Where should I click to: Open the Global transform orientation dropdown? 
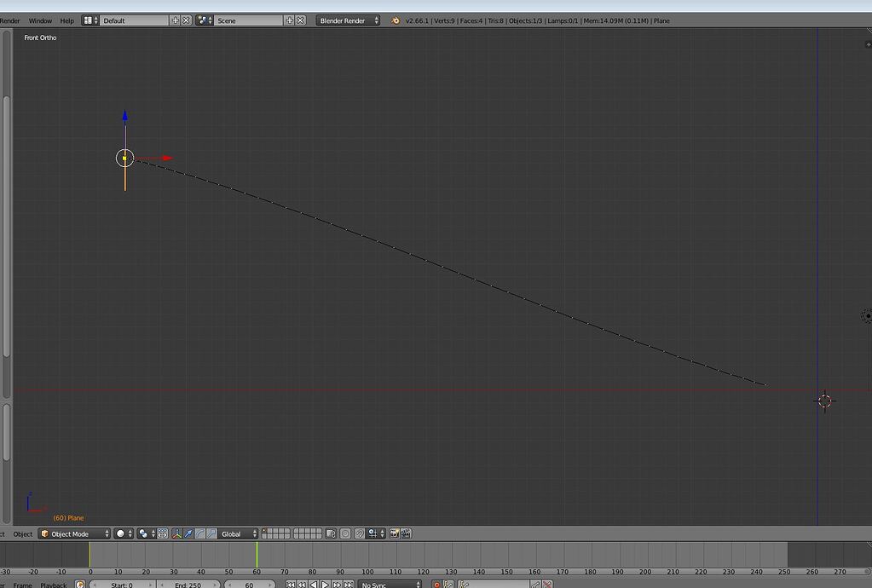point(238,534)
